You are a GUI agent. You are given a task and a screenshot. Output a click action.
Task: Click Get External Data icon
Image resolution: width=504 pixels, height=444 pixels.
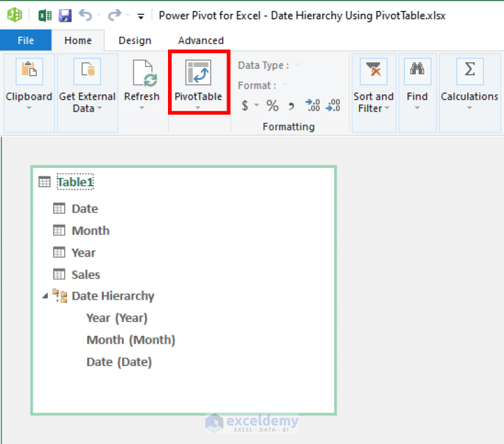(87, 71)
